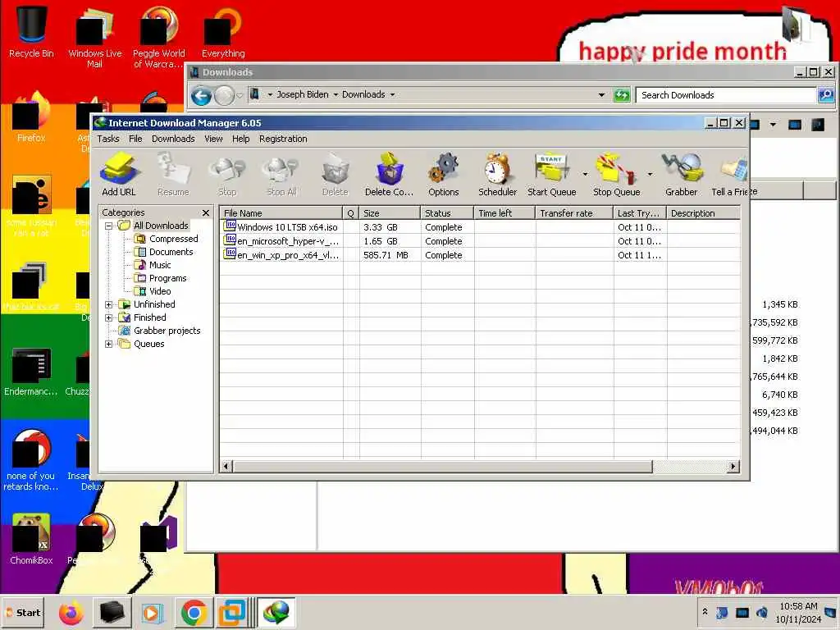Select en_win_xp_pro_x64 download row
Viewport: 840px width, 630px height.
click(479, 255)
